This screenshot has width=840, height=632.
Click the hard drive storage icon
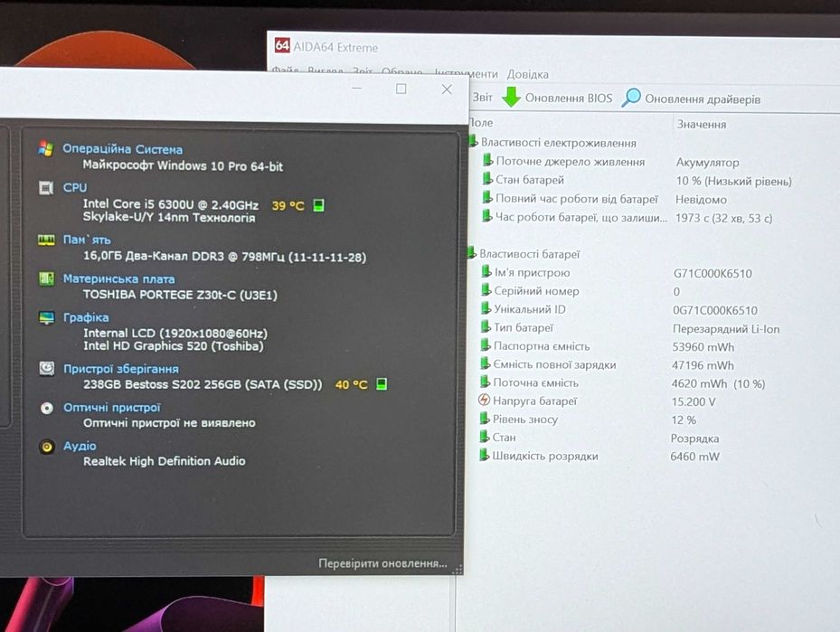point(47,369)
